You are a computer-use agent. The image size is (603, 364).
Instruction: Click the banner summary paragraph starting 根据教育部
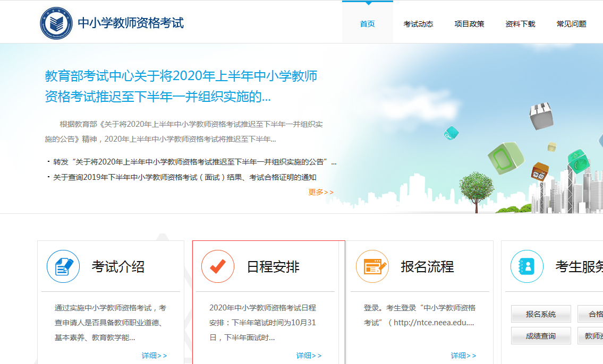tap(184, 132)
